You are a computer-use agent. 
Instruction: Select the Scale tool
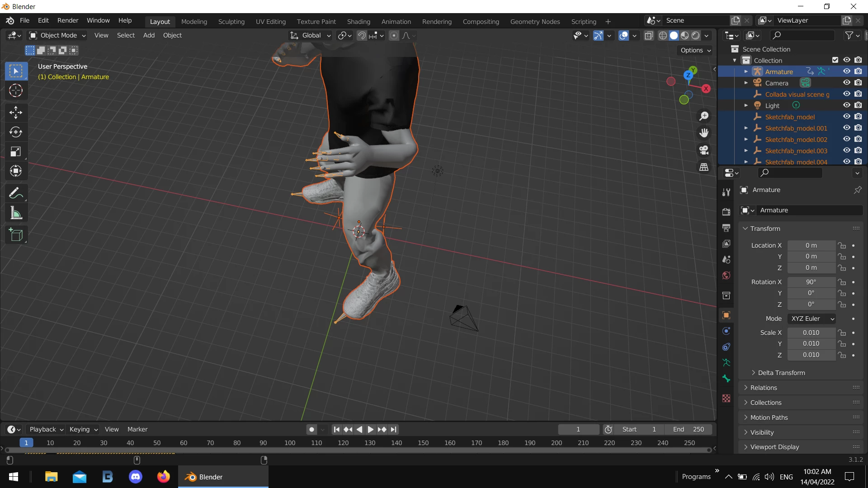pos(16,151)
